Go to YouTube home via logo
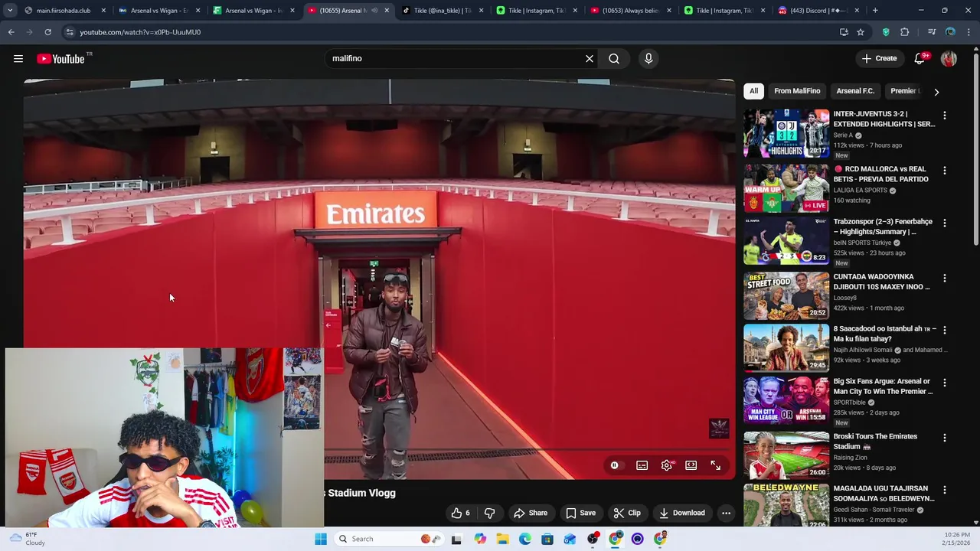 point(60,59)
